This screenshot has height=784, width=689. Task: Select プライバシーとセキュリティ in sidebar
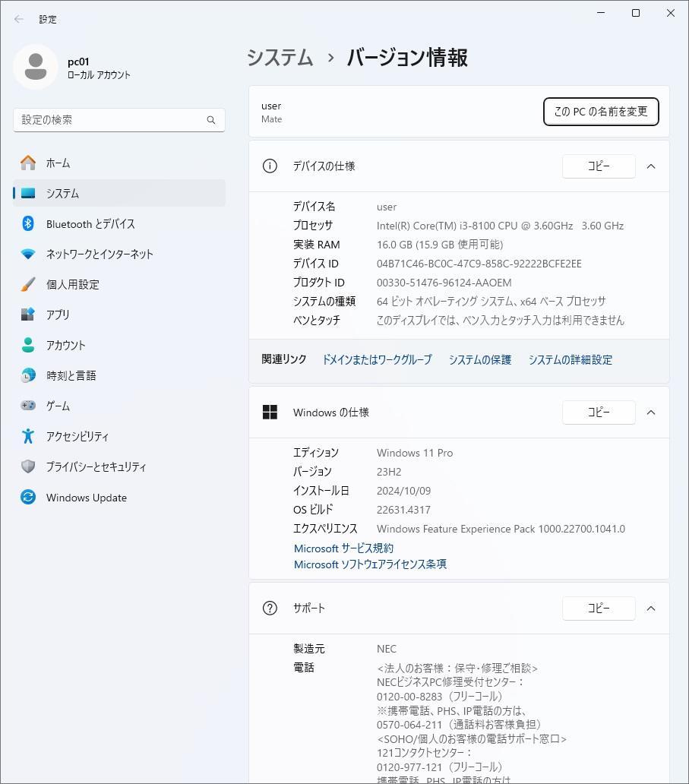(119, 466)
